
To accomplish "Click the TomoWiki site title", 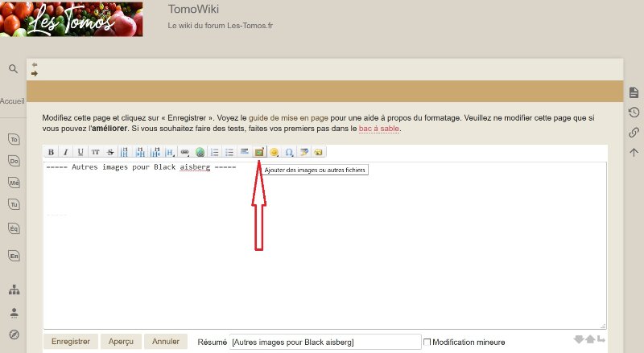I will coord(193,9).
